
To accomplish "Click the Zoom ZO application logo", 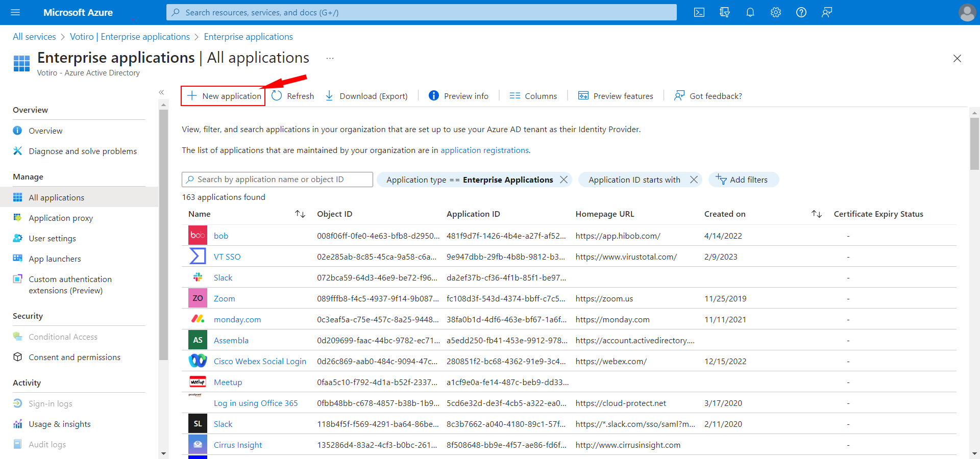I will tap(198, 298).
